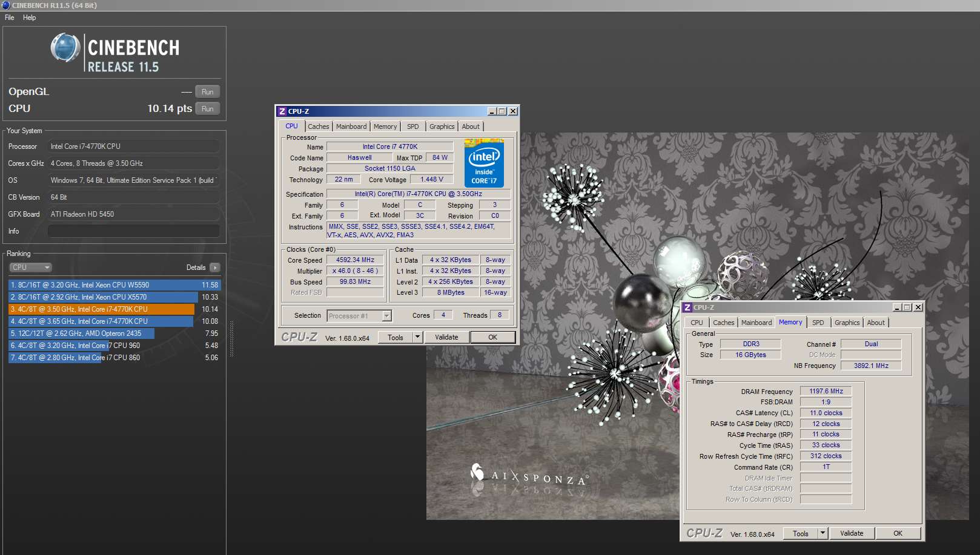Viewport: 980px width, 555px height.
Task: Open the File menu
Action: tap(10, 18)
